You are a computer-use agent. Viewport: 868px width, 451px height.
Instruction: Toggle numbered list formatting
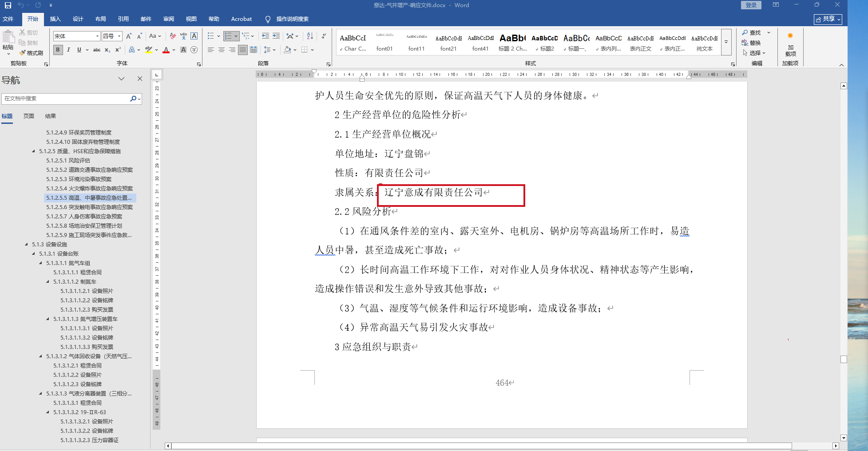pos(228,36)
